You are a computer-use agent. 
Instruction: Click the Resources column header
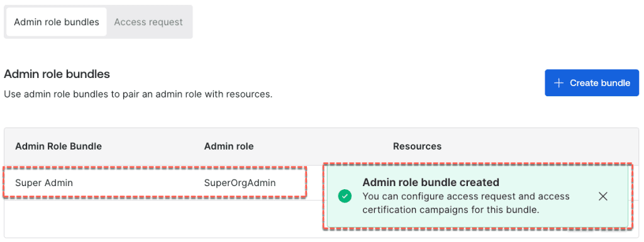(x=418, y=146)
